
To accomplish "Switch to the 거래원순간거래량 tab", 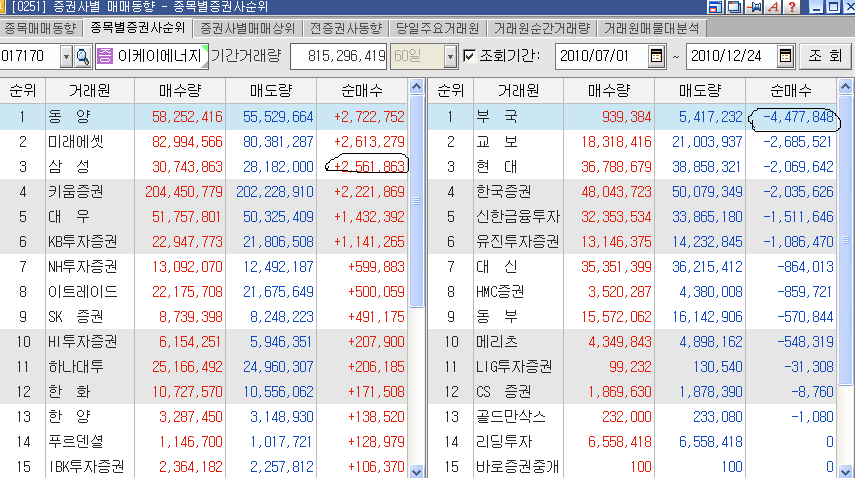I will coord(541,28).
